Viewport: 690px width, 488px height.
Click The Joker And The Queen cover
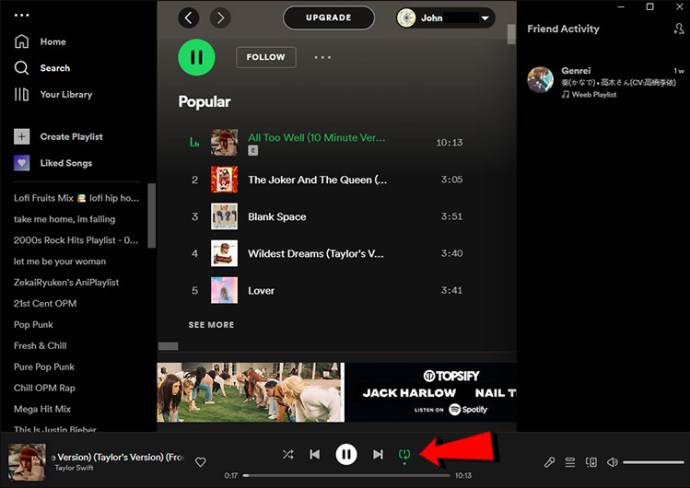point(224,180)
